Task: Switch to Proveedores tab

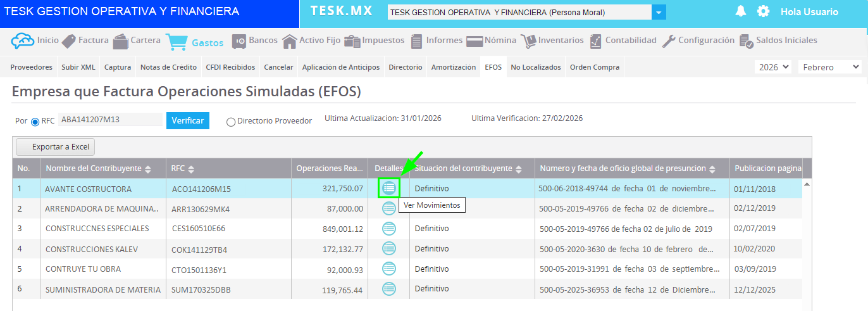Action: tap(32, 67)
